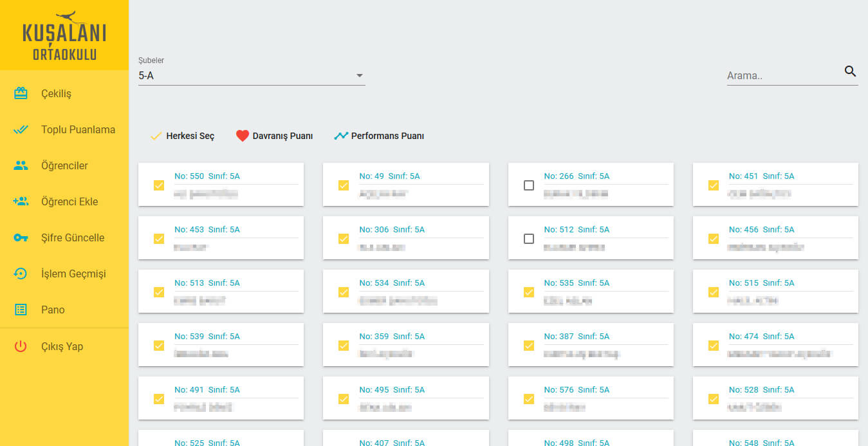Check the box for student No: 266
The width and height of the screenshot is (868, 446).
point(529,185)
